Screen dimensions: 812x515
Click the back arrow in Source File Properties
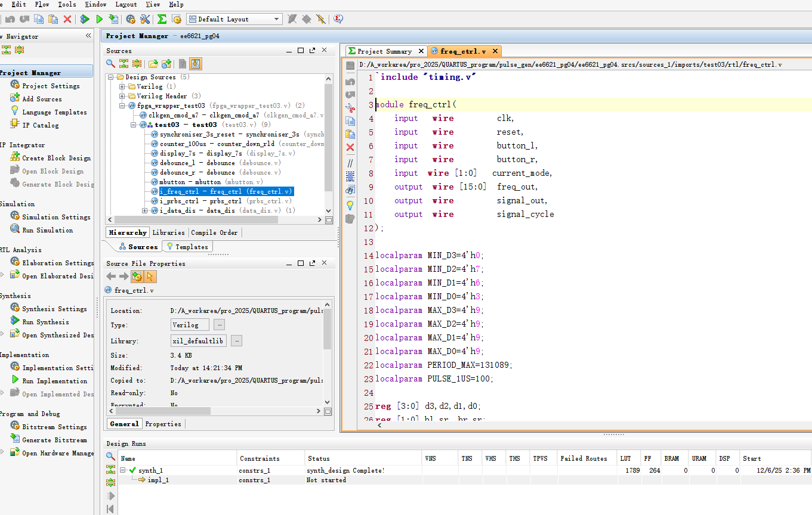click(111, 277)
